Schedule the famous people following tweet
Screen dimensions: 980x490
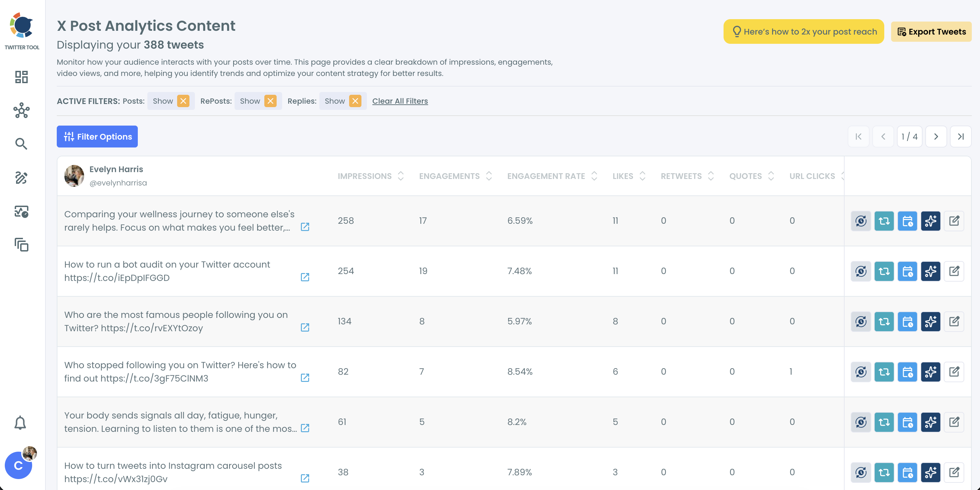[907, 321]
